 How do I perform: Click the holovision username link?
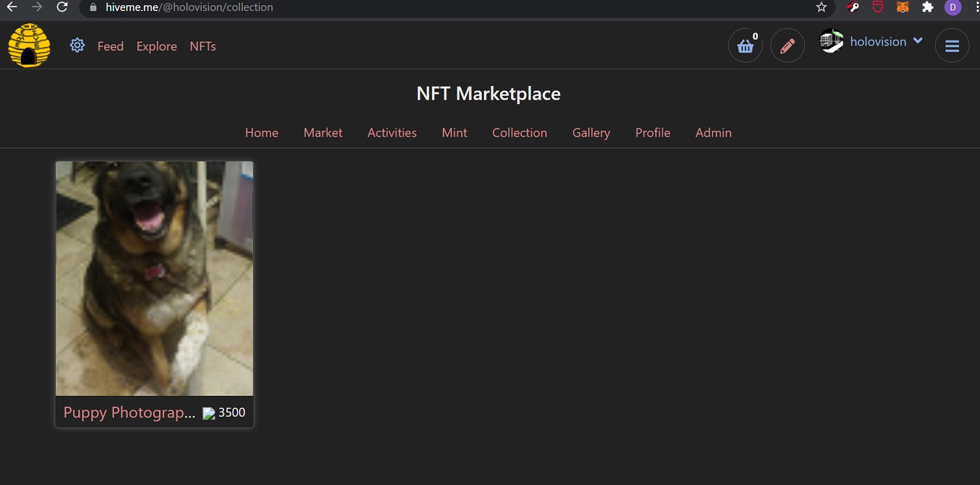878,41
